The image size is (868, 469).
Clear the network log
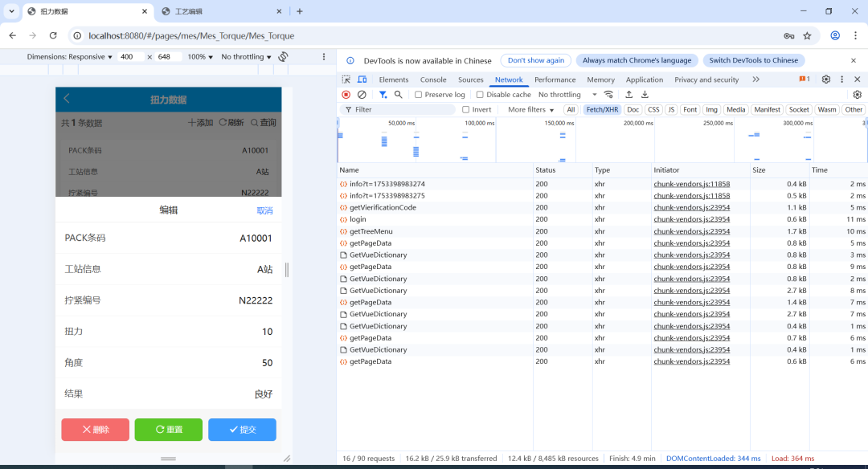pyautogui.click(x=362, y=95)
